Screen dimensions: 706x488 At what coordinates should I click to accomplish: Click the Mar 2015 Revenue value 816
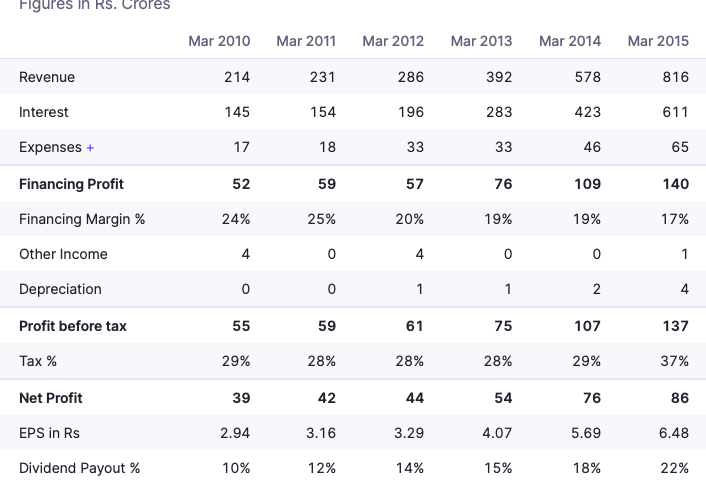pos(675,77)
